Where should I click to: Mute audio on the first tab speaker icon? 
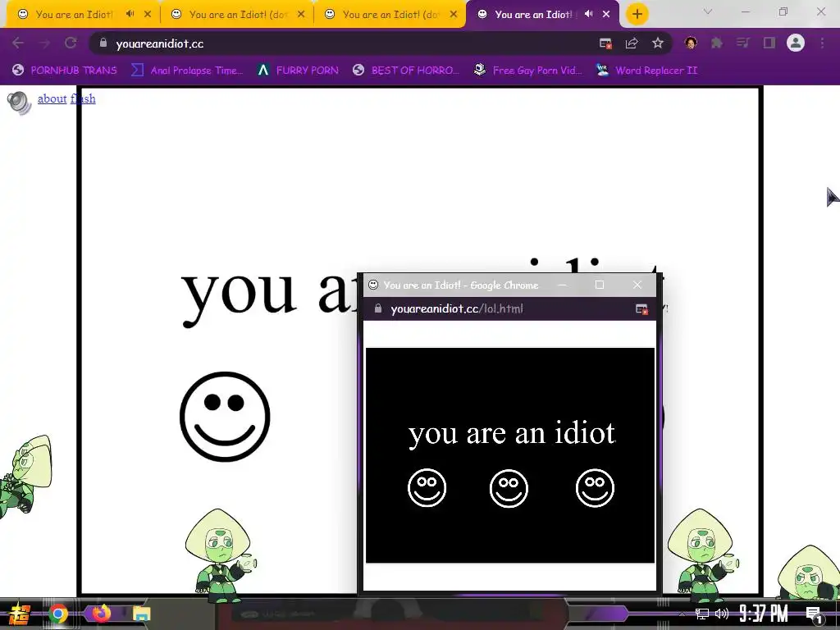(130, 14)
